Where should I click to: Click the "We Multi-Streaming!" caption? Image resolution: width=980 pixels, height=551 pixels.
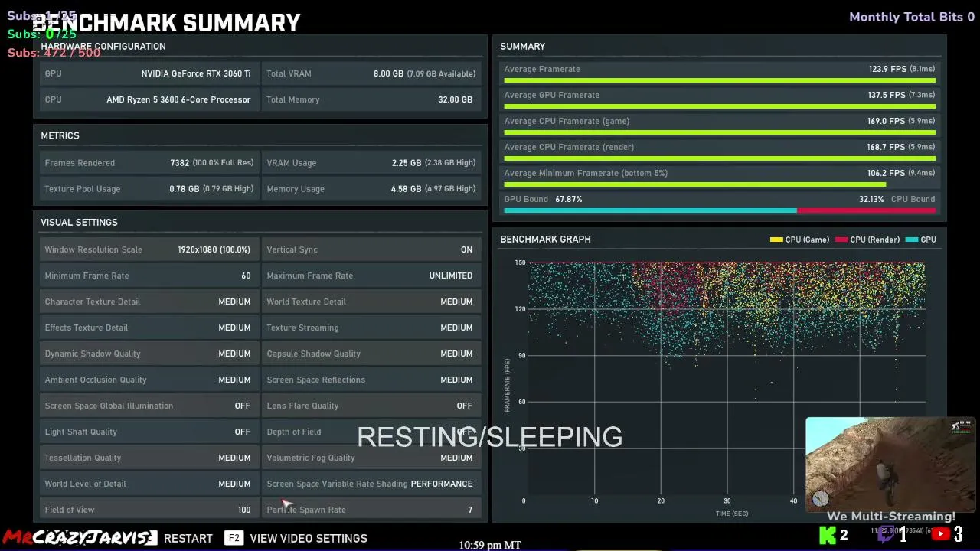click(x=891, y=517)
